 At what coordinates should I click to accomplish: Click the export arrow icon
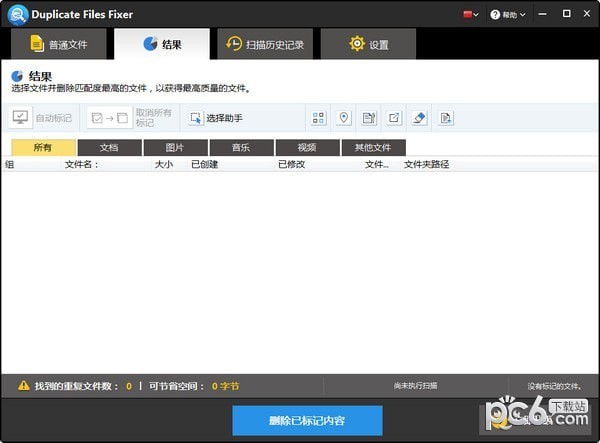coord(394,118)
